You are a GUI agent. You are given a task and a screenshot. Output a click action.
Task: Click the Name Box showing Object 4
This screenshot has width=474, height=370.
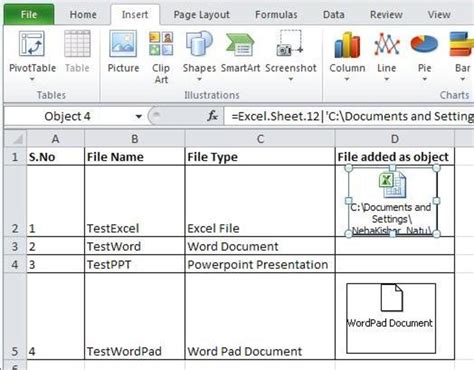(x=67, y=116)
